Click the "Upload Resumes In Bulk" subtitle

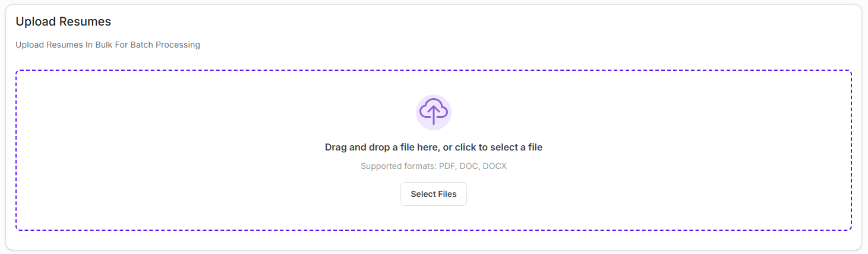tap(108, 45)
